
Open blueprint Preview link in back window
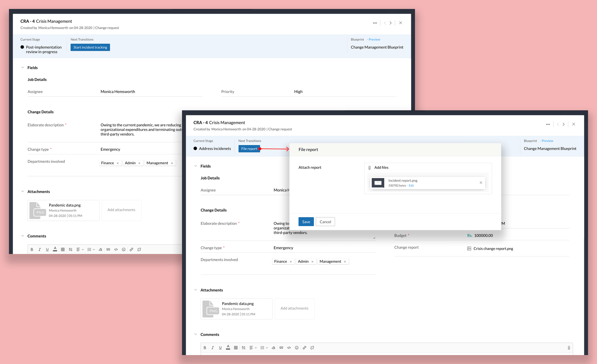coord(374,39)
